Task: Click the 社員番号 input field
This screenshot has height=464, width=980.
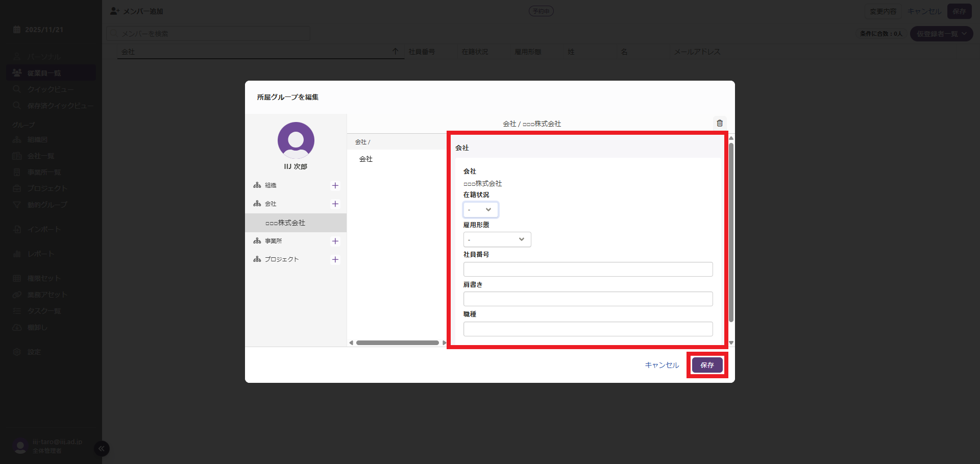Action: (x=587, y=270)
